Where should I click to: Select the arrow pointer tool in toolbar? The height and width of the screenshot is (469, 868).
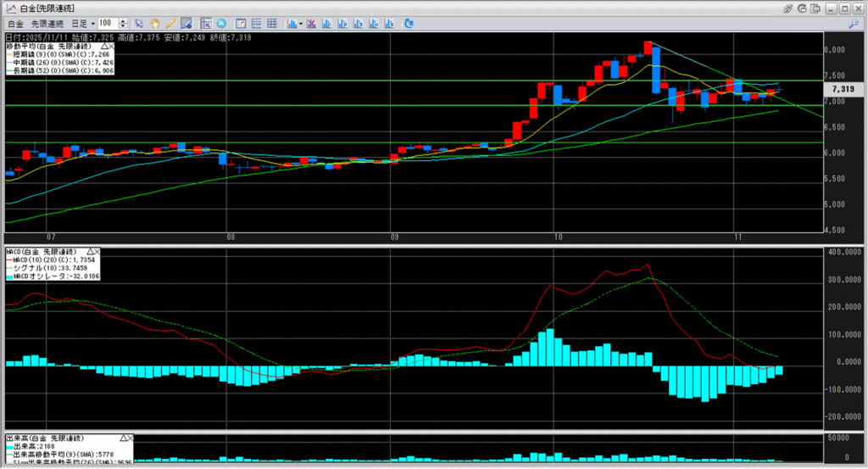[x=139, y=23]
